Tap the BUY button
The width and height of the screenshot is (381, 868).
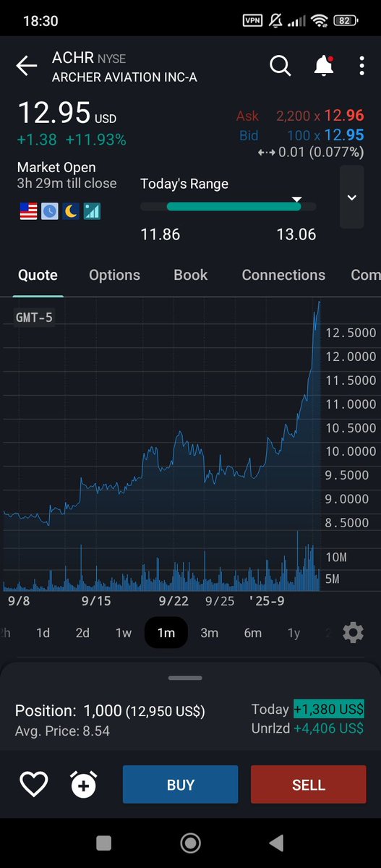pyautogui.click(x=180, y=785)
